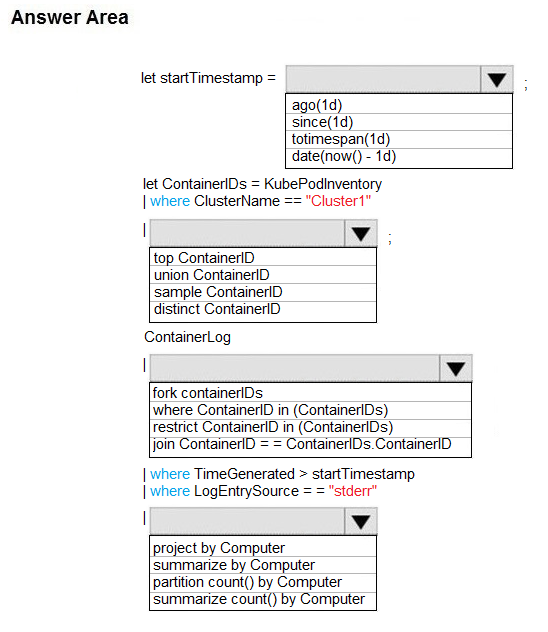Screen dimensions: 548x632
Task: Choose project by Computer option
Action: [263, 547]
